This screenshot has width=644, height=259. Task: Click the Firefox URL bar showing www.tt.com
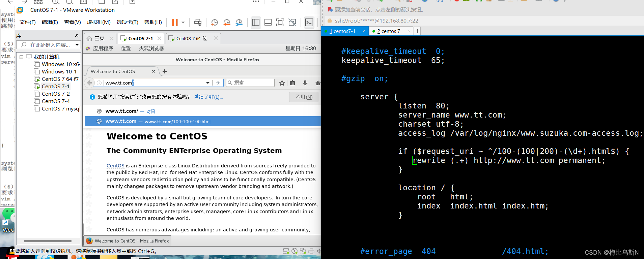(x=153, y=83)
